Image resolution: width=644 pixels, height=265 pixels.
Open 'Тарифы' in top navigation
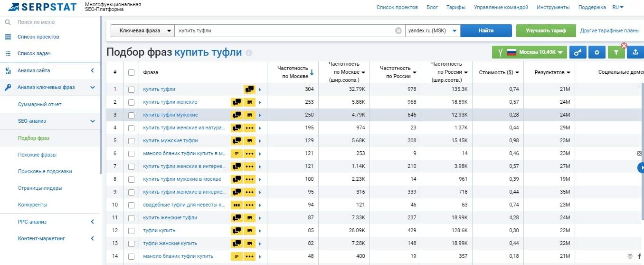click(456, 7)
